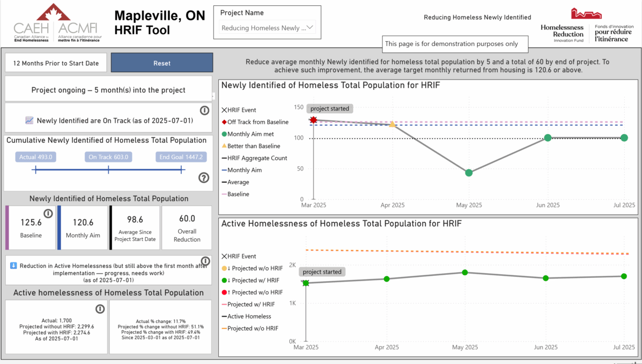Image resolution: width=642 pixels, height=364 pixels.
Task: Click yellow triangle marker at Apr 2025
Action: pos(392,124)
